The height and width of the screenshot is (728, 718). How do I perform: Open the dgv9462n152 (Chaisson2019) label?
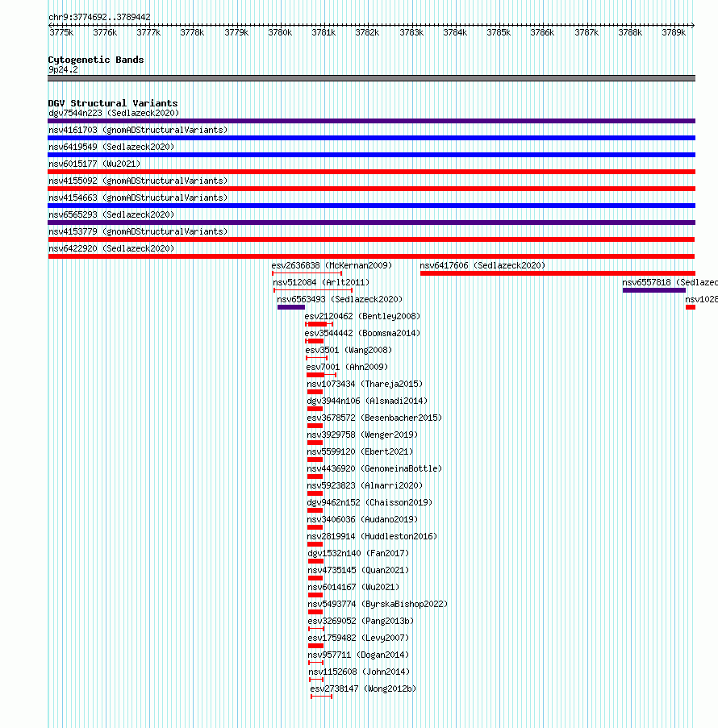[x=370, y=503]
